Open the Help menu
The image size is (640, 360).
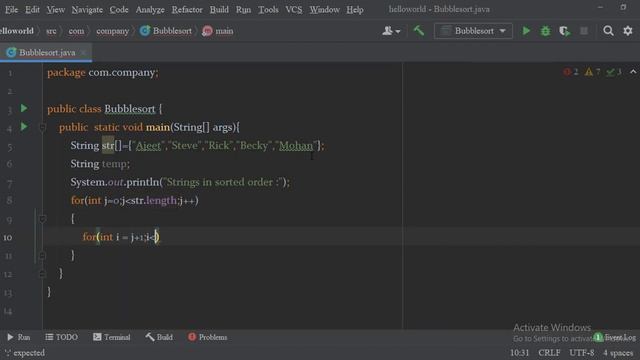(x=355, y=9)
